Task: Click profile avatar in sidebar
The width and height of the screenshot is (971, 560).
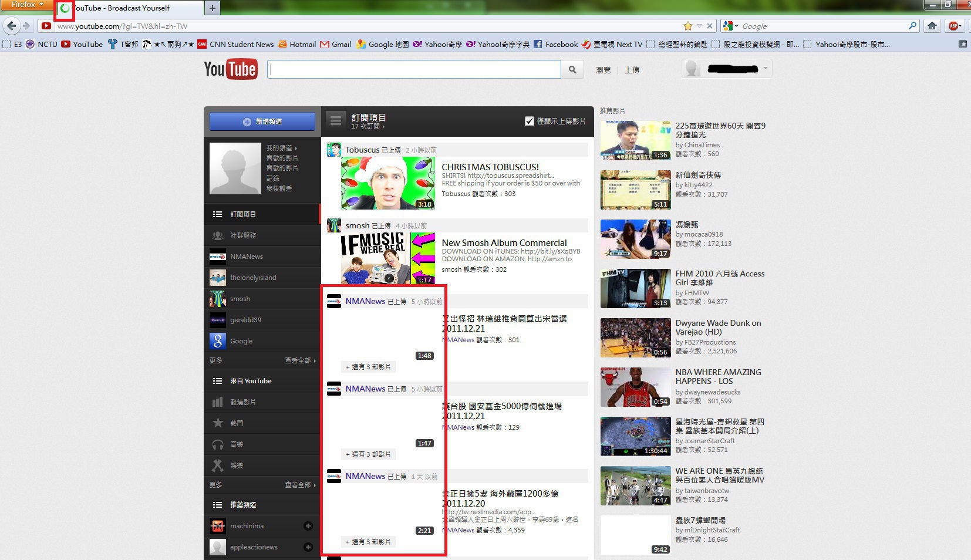Action: (x=235, y=168)
